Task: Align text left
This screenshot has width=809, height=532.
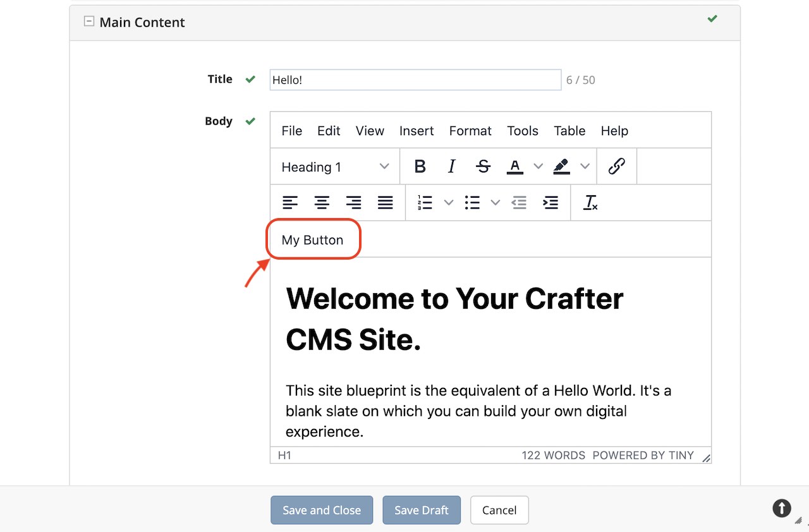Action: 290,203
